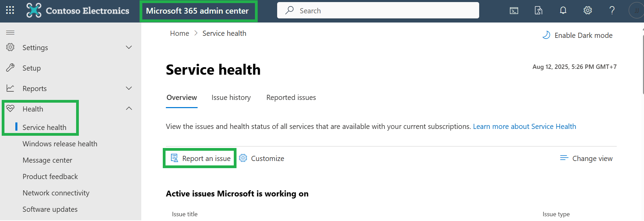
Task: Click the dark mode moon icon
Action: pos(546,35)
